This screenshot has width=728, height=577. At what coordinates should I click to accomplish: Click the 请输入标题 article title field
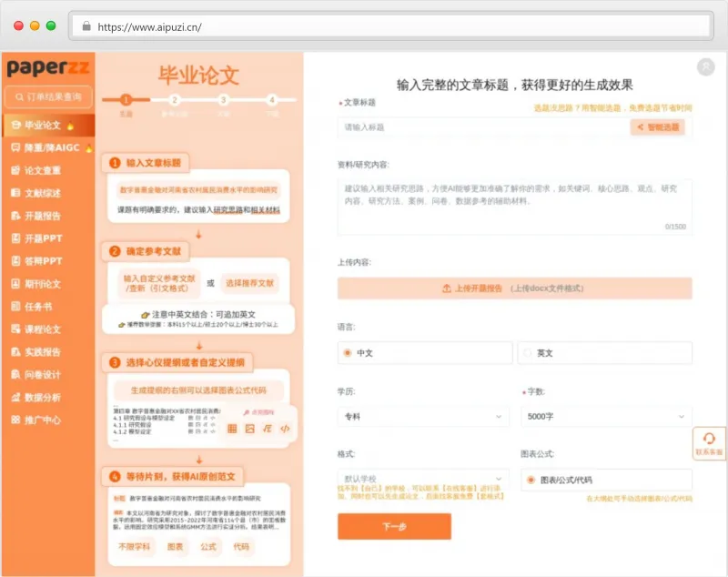[482, 127]
